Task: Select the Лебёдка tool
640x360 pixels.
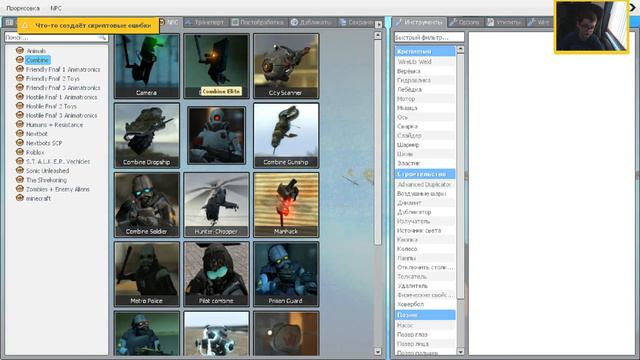Action: coord(425,89)
